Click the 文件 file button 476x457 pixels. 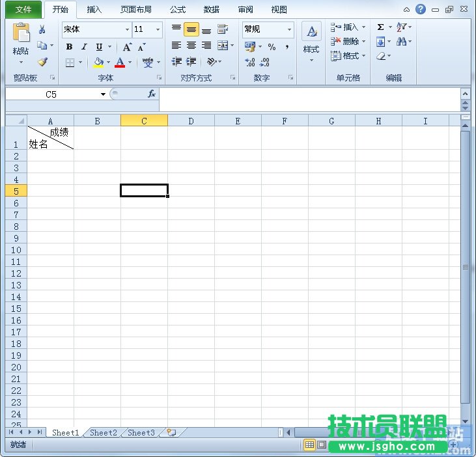point(23,10)
